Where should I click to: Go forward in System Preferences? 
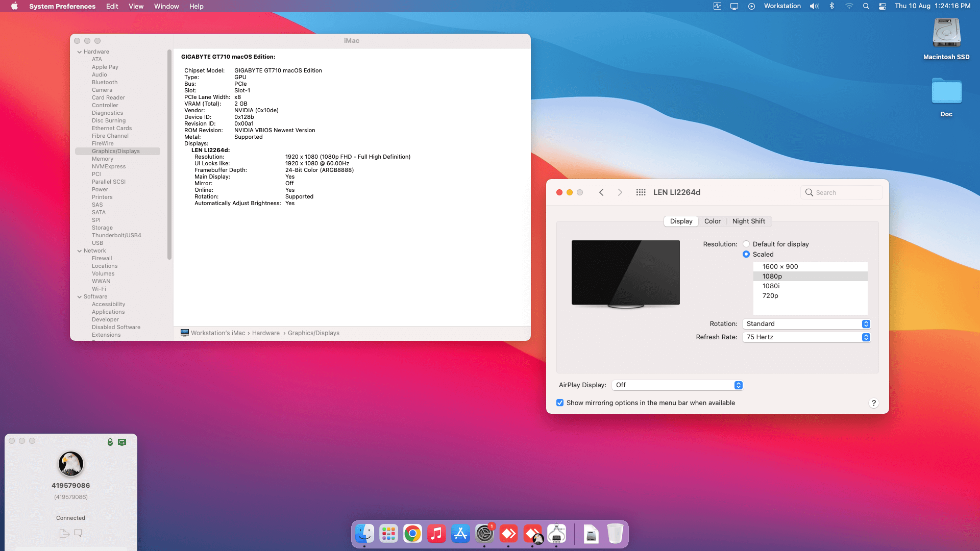point(620,192)
